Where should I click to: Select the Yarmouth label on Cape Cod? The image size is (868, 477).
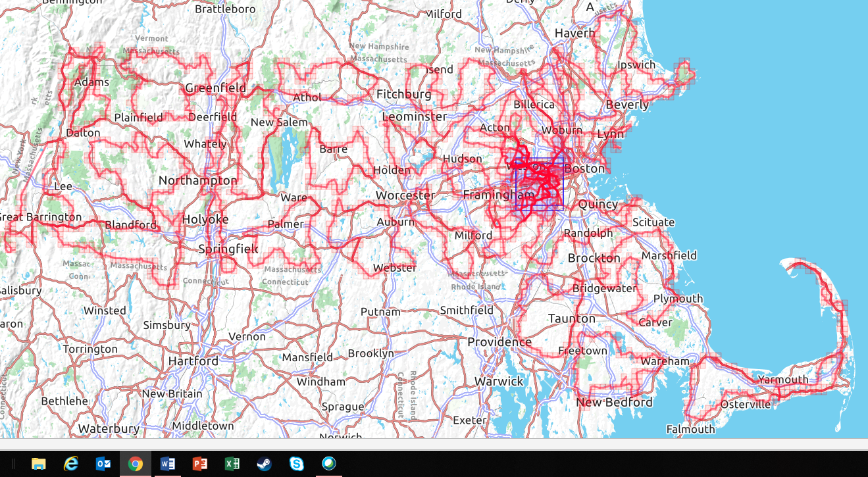[x=783, y=379]
